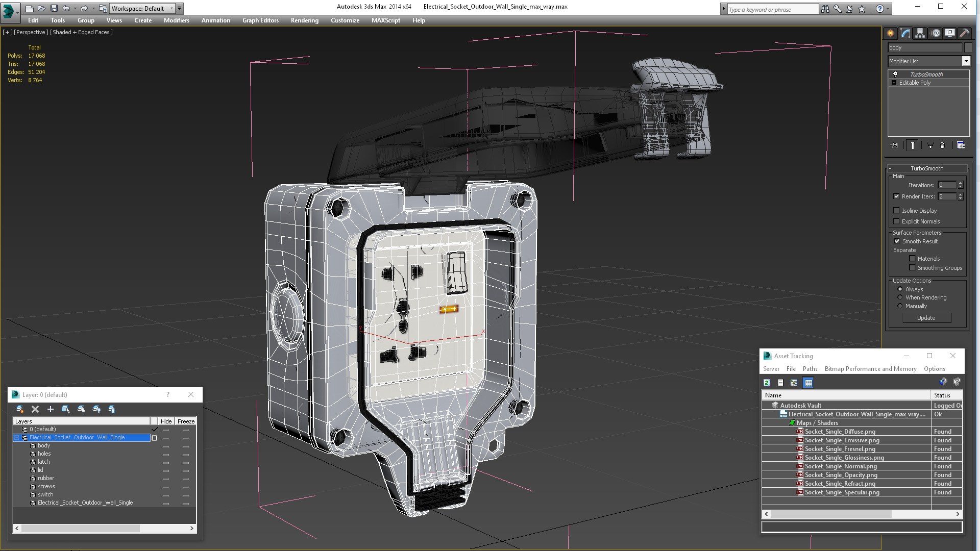Image resolution: width=980 pixels, height=551 pixels.
Task: Open the Rendering menu
Action: (x=304, y=20)
